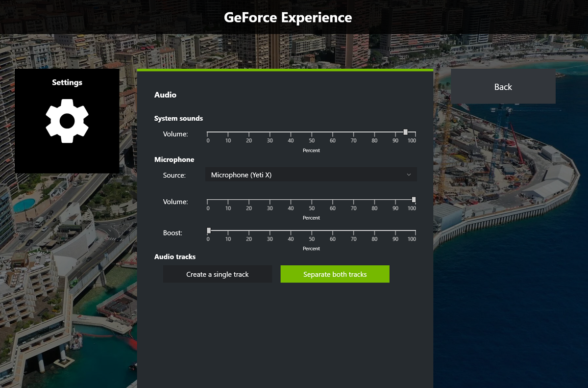Choose the Separate both tracks option
This screenshot has height=388, width=588.
[x=335, y=274]
